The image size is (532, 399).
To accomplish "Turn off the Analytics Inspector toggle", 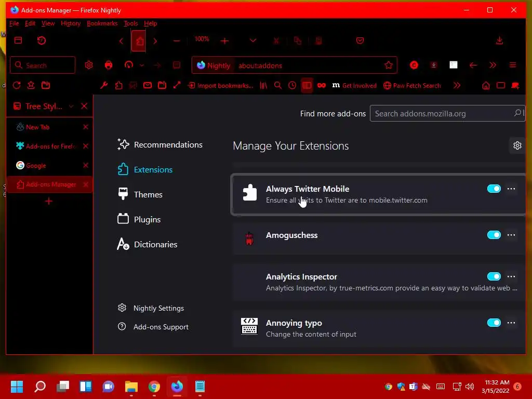I will [494, 276].
